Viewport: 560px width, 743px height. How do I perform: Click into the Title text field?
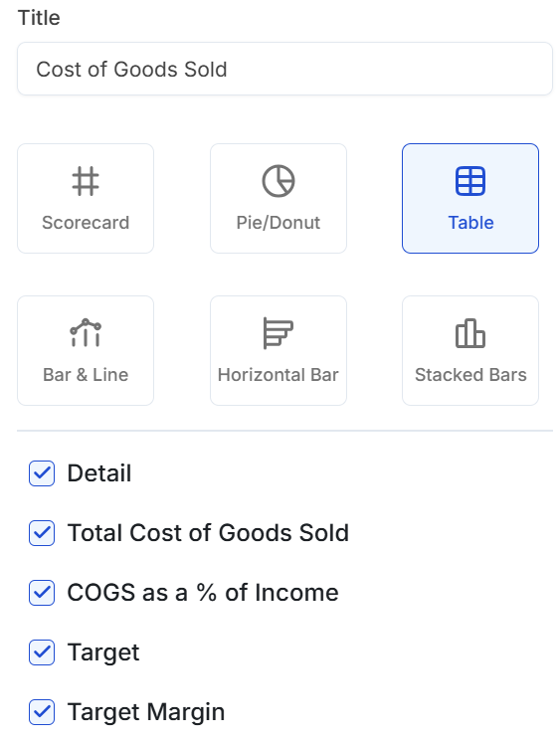[x=284, y=69]
